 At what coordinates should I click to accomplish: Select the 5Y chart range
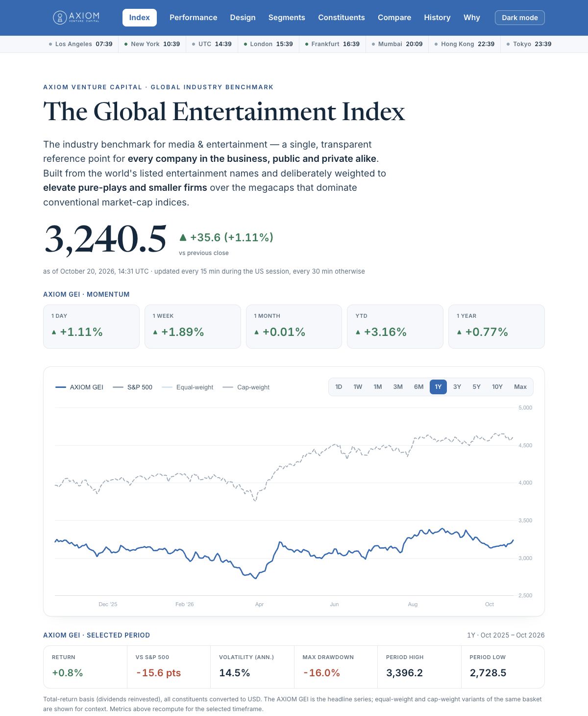click(x=477, y=387)
